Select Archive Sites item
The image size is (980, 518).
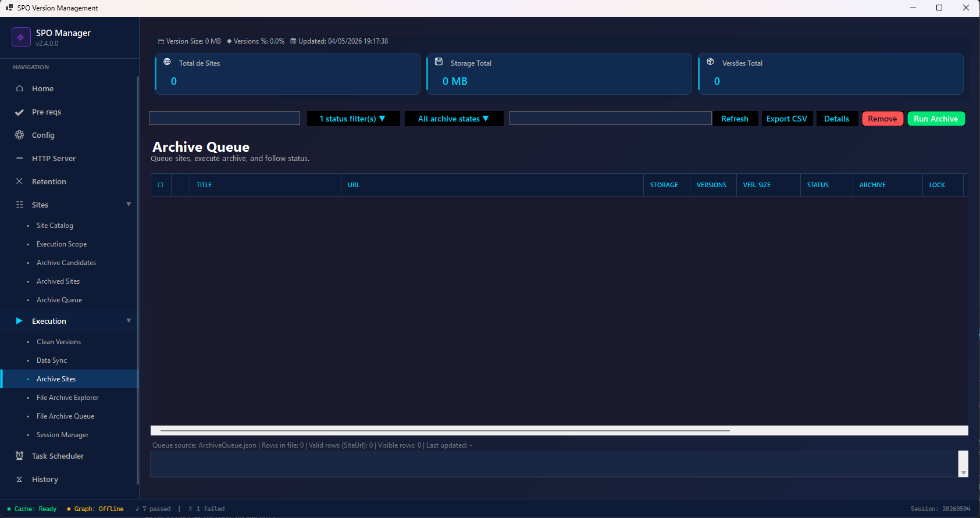69,379
